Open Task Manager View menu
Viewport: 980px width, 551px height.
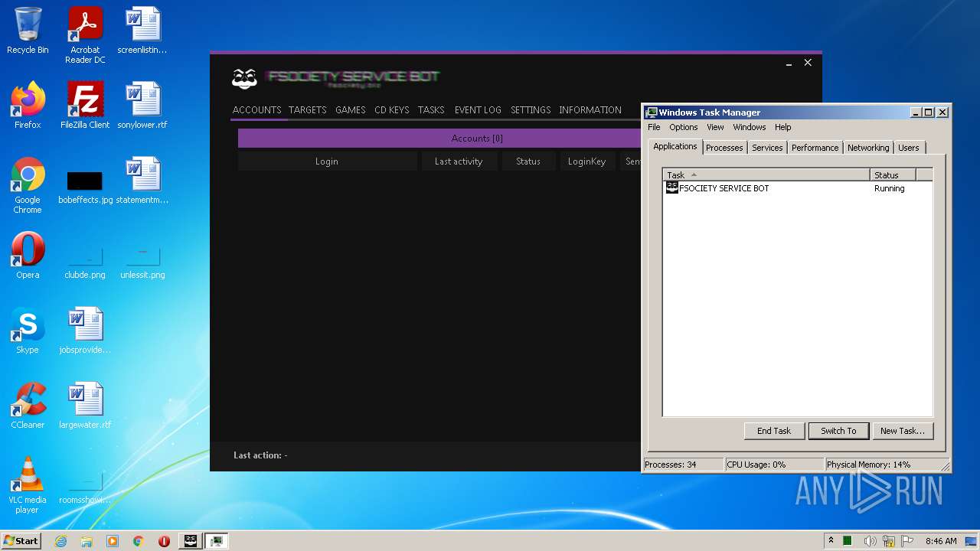point(715,127)
